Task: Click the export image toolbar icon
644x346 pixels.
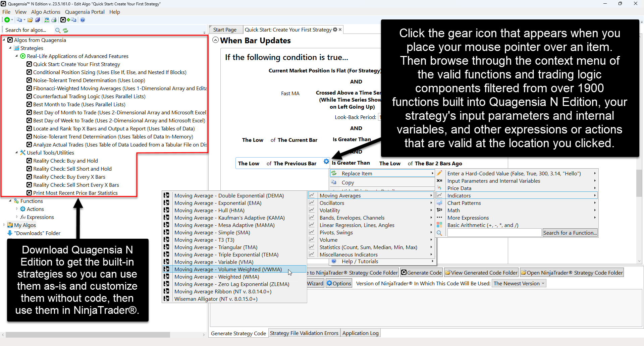Action: [46, 20]
